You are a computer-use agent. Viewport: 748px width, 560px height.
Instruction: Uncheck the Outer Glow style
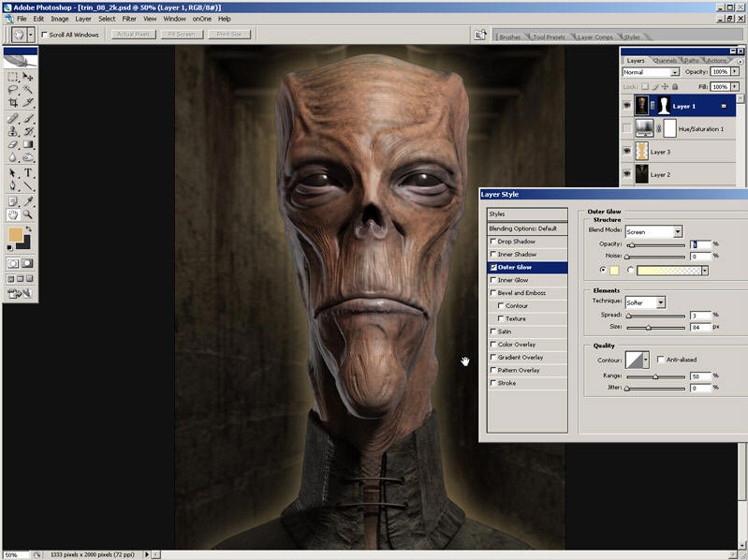[x=493, y=267]
